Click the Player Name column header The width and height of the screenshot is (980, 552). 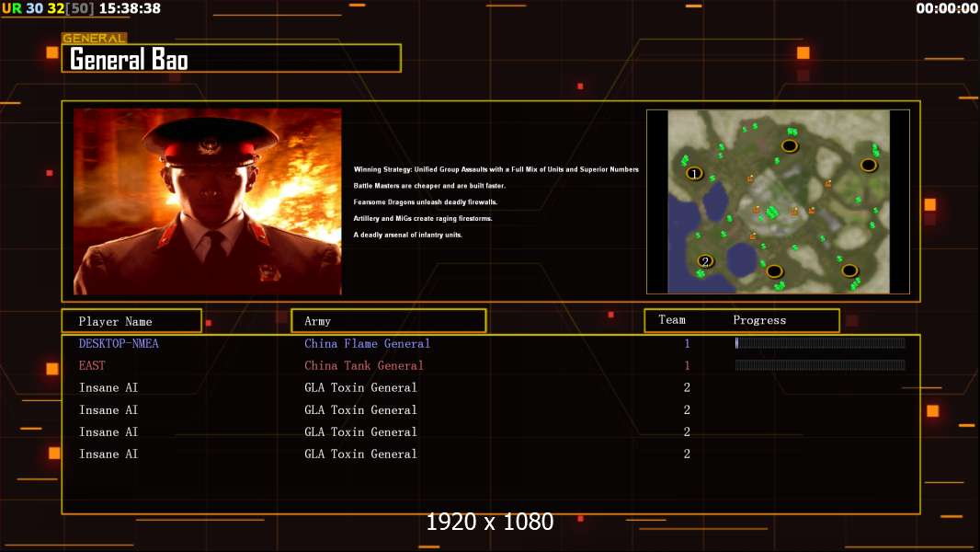(x=131, y=321)
